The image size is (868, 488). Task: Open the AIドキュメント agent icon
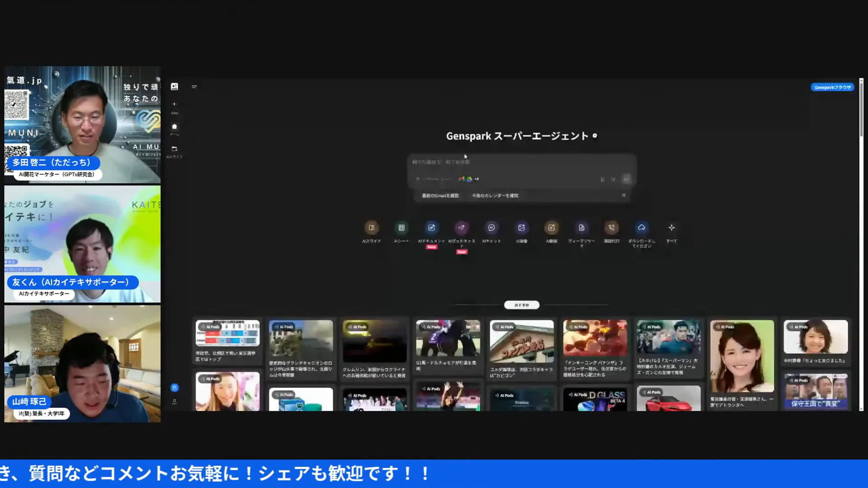(431, 228)
